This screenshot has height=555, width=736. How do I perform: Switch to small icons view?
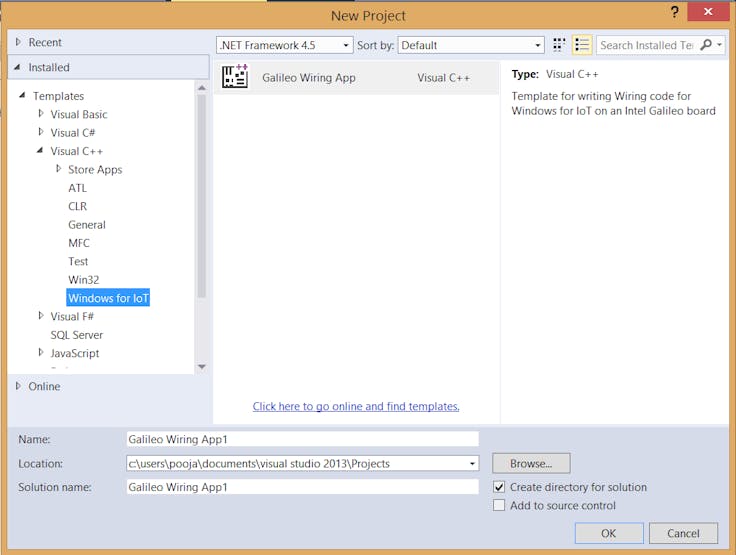tap(559, 45)
